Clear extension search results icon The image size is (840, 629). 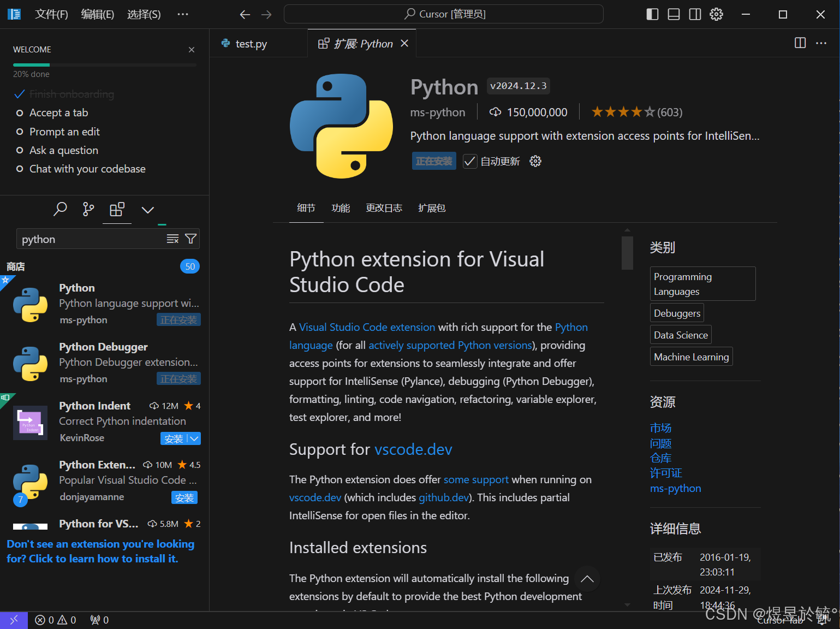[x=172, y=239]
